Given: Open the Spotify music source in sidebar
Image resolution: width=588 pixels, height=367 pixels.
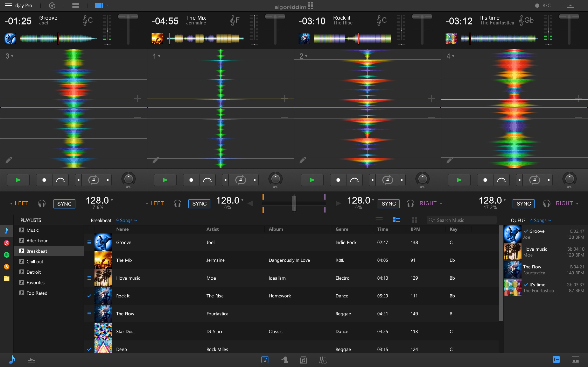Looking at the screenshot, I should pyautogui.click(x=6, y=255).
